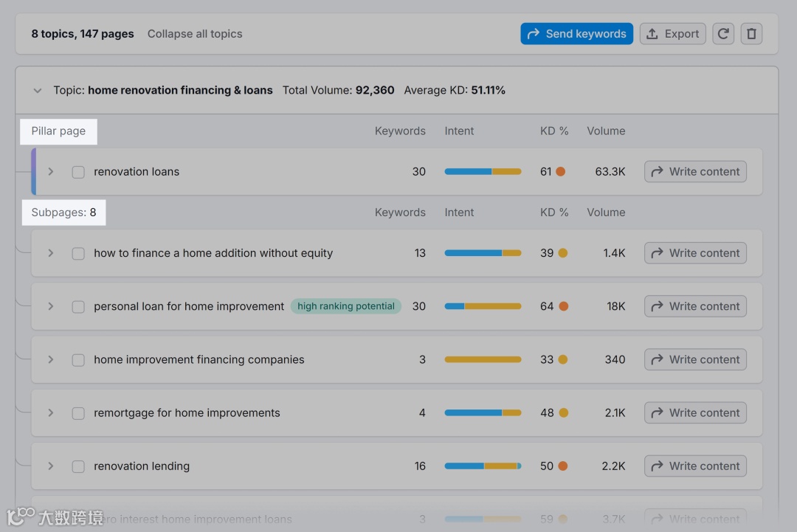This screenshot has width=797, height=532.
Task: Open how to finance a home addition page
Action: 213,253
